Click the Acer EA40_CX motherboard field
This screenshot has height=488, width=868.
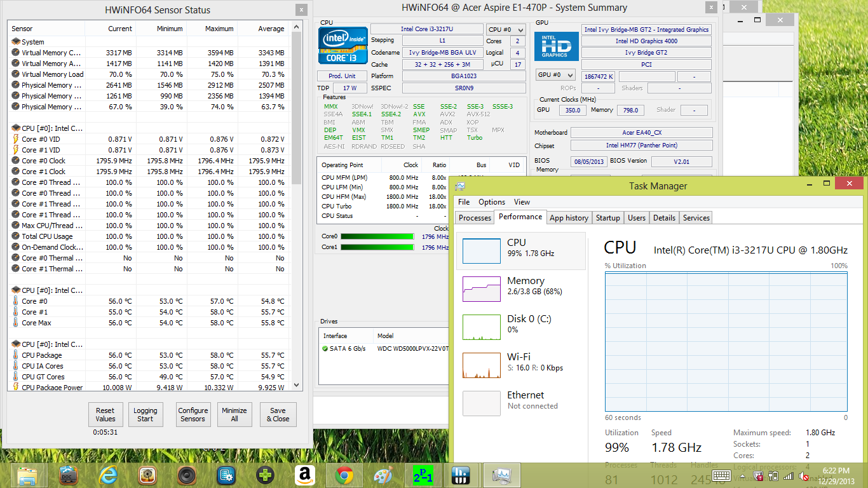pos(641,132)
